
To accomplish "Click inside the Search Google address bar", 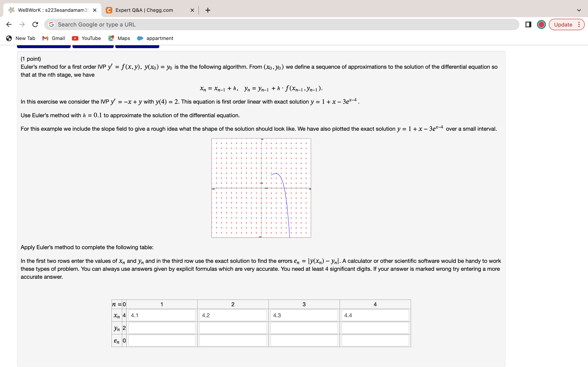I will (x=170, y=24).
